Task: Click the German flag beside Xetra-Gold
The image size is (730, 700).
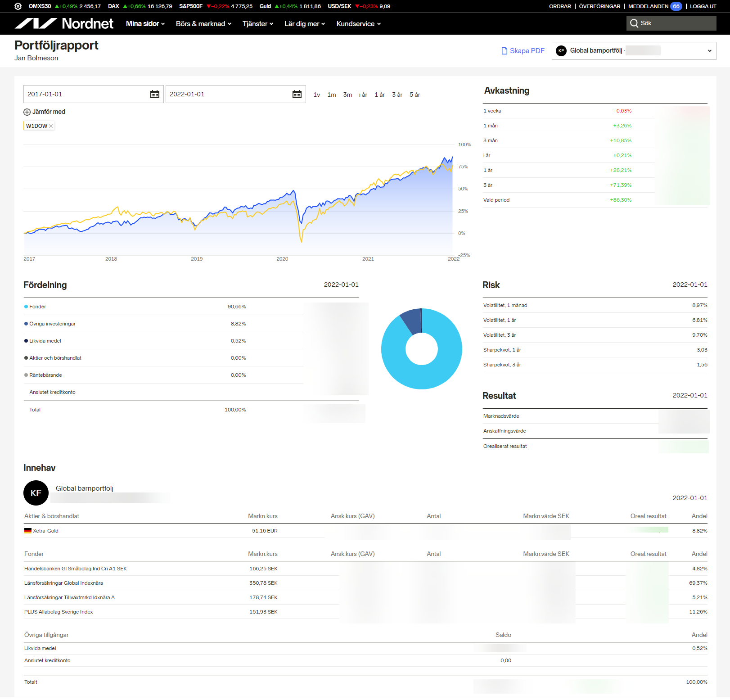Action: tap(28, 531)
